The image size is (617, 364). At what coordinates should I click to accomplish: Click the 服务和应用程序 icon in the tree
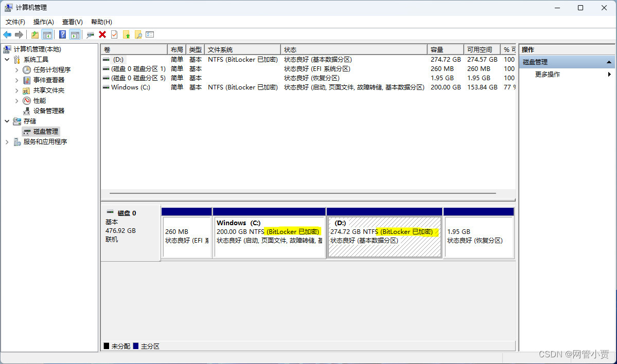click(17, 142)
